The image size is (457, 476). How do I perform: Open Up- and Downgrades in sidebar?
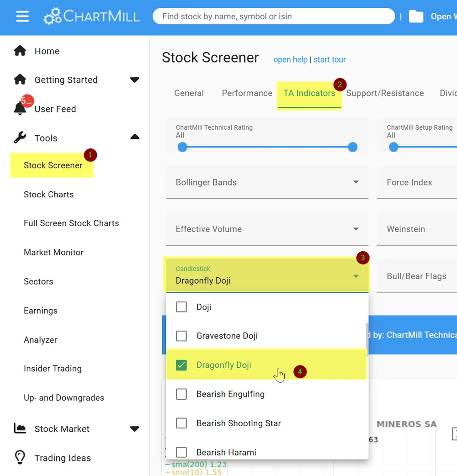tap(64, 398)
